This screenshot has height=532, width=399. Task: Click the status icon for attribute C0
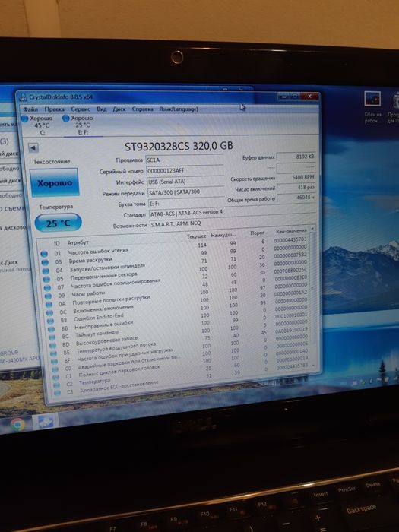point(55,369)
